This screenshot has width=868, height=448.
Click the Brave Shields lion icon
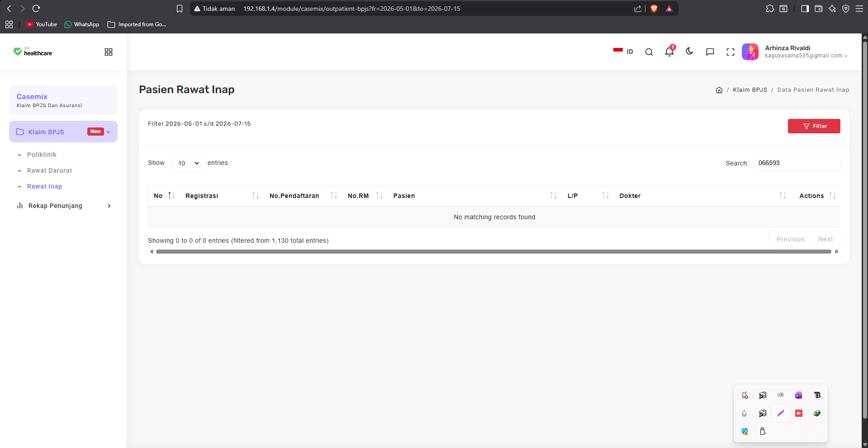click(654, 9)
